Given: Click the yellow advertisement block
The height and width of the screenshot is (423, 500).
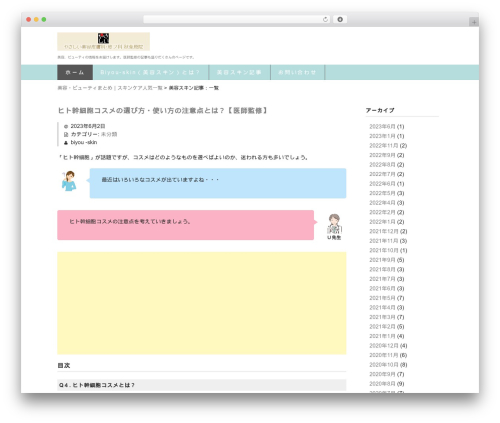Looking at the screenshot, I should tap(202, 303).
